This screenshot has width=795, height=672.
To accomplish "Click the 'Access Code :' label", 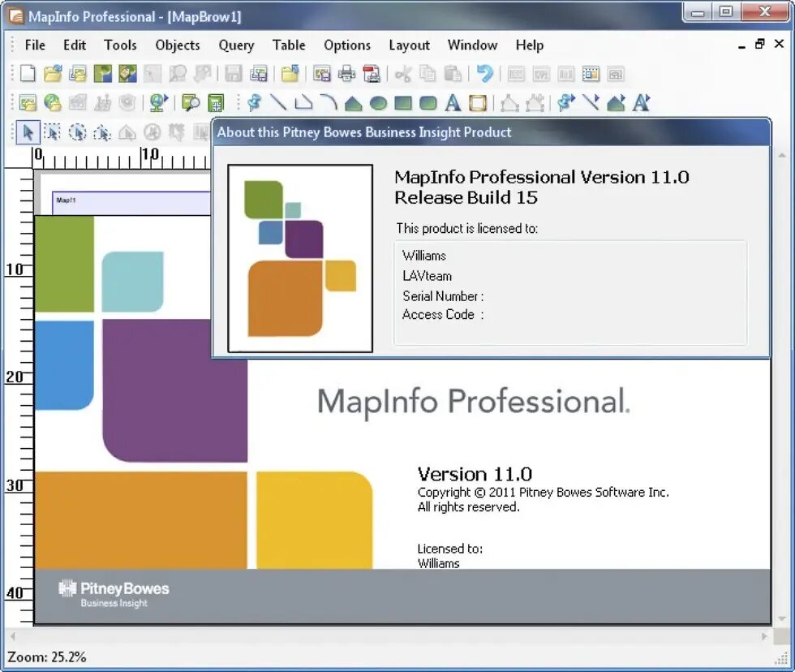I will point(443,315).
